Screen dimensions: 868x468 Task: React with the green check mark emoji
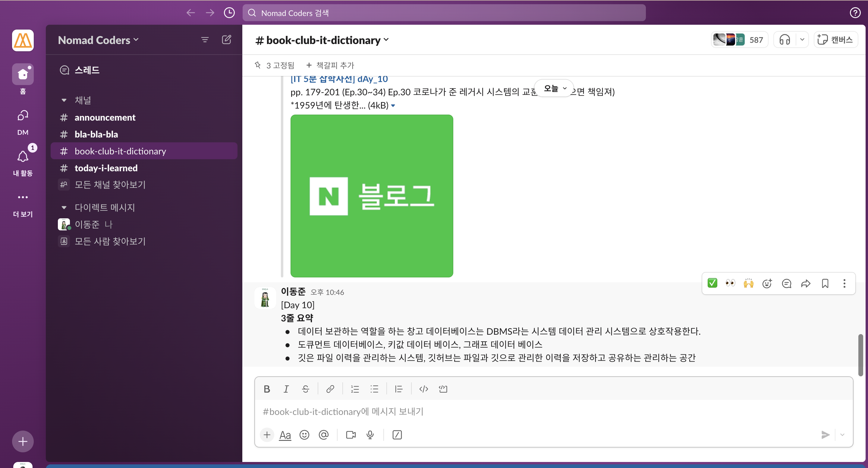coord(712,283)
